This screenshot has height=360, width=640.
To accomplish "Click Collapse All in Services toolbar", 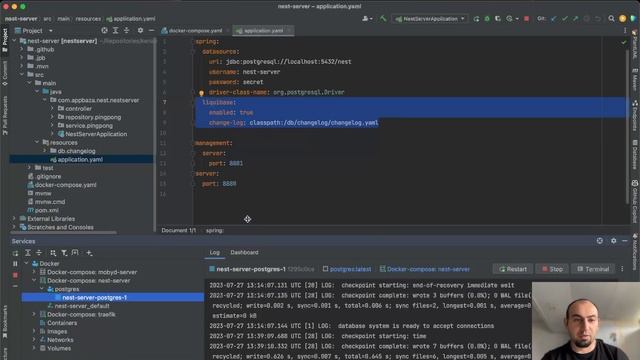I will (x=39, y=253).
